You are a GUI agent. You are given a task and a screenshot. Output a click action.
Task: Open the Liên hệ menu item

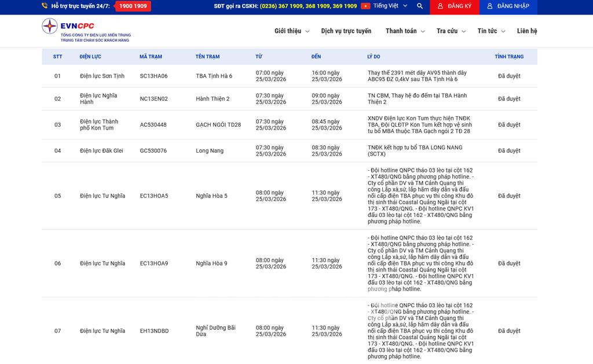[x=527, y=31]
